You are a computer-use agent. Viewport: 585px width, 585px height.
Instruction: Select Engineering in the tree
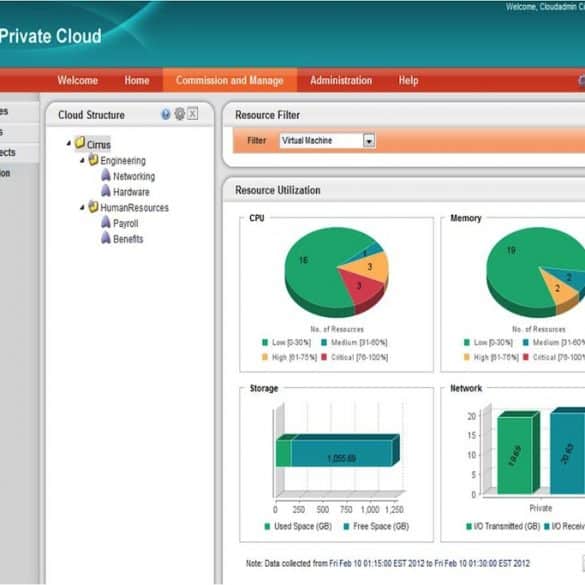point(123,161)
